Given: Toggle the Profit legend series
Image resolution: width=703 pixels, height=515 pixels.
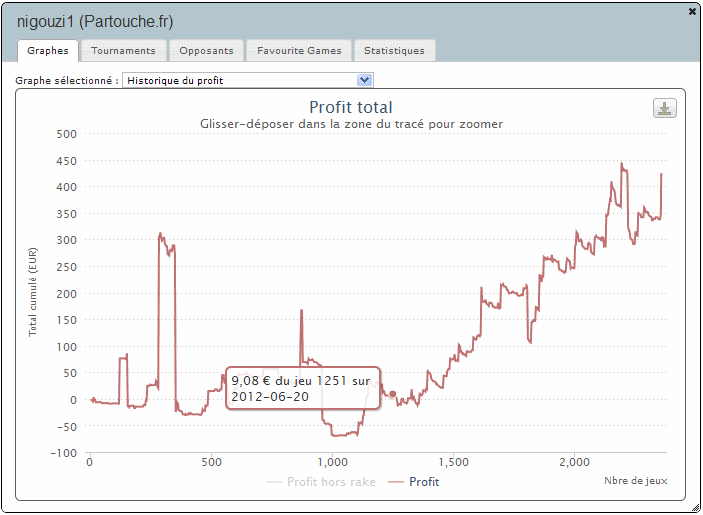Looking at the screenshot, I should pyautogui.click(x=413, y=482).
